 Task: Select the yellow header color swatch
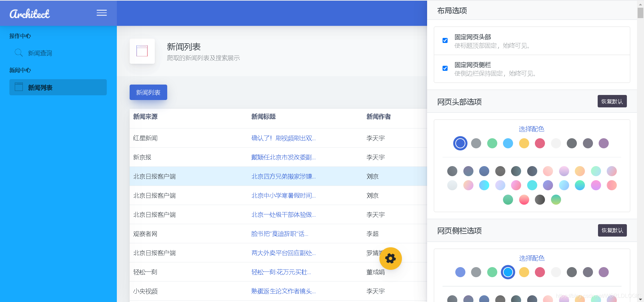pyautogui.click(x=524, y=143)
